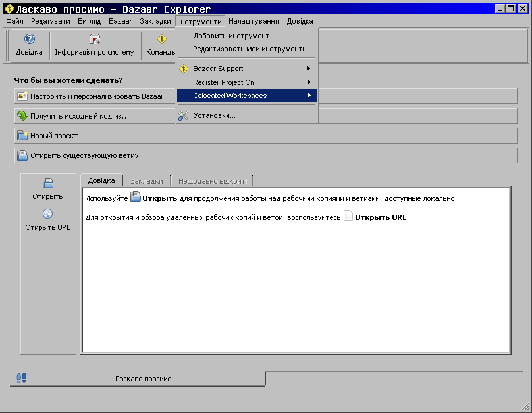The width and height of the screenshot is (532, 413).
Task: Switch to the Нещодавно відкриті tab
Action: [212, 180]
